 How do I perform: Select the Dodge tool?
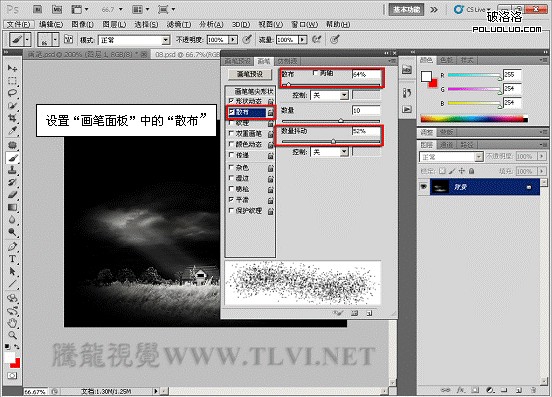tap(12, 232)
